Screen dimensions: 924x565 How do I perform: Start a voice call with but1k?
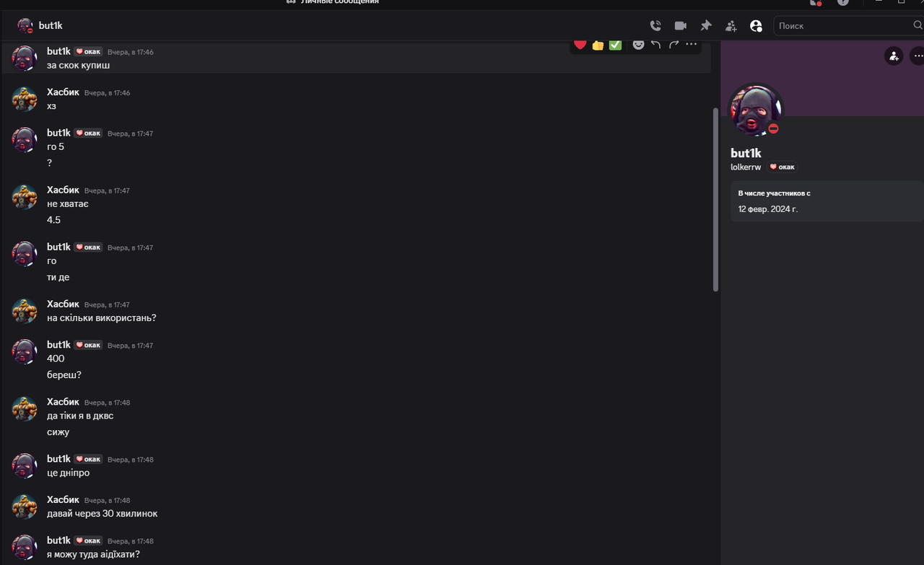[x=655, y=25]
